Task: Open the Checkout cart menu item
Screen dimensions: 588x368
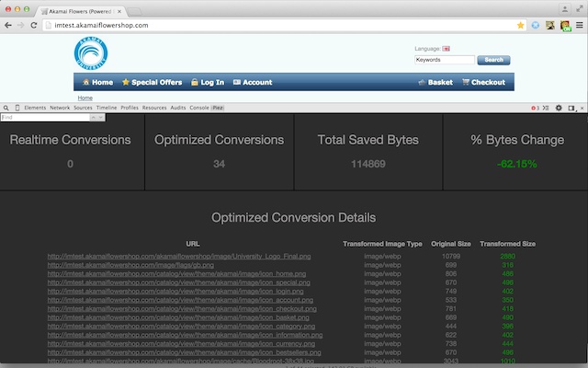Action: click(x=484, y=82)
